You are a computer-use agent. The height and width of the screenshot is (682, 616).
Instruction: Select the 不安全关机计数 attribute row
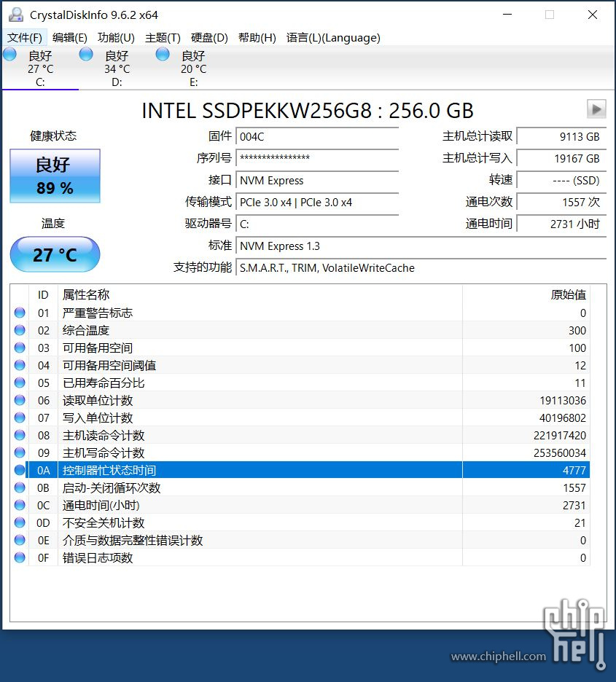pyautogui.click(x=300, y=522)
